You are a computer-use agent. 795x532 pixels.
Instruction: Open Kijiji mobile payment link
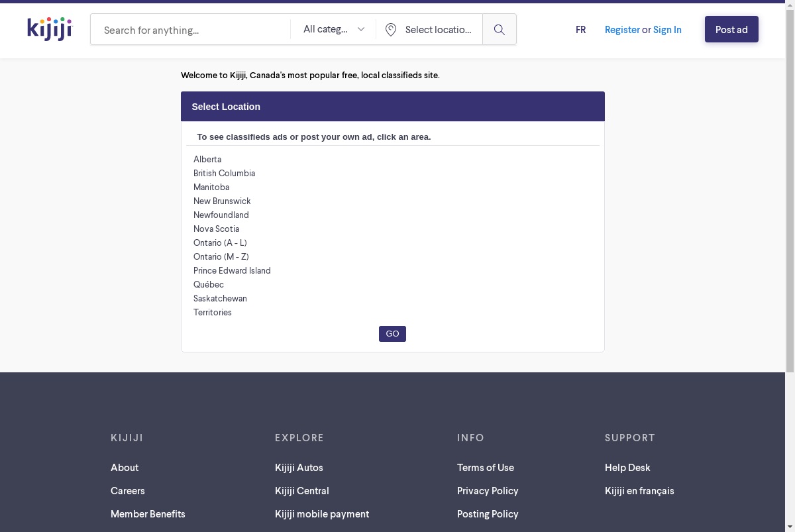pyautogui.click(x=322, y=514)
